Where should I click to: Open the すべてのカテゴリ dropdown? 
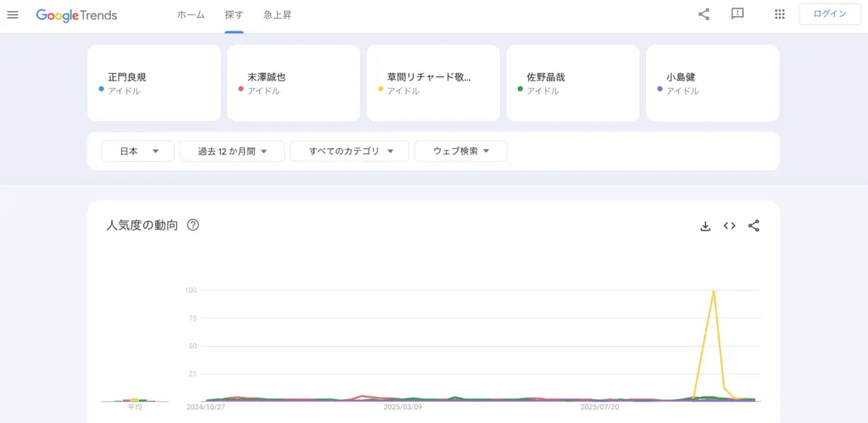click(x=349, y=151)
